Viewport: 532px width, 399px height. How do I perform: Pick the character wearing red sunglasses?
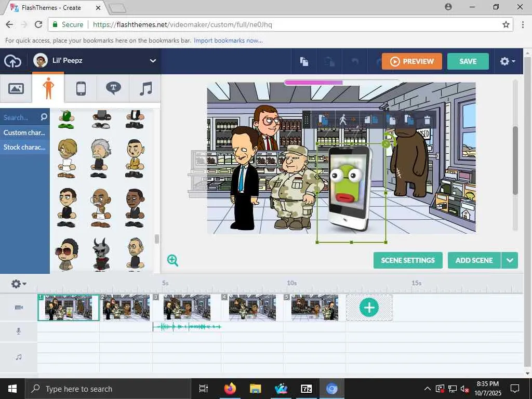pyautogui.click(x=67, y=254)
